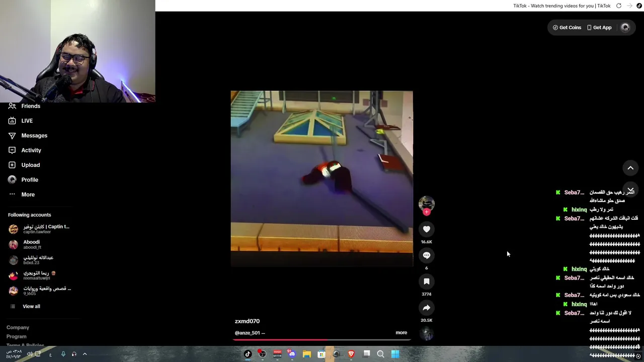Click the Upload plus icon

pos(12,165)
